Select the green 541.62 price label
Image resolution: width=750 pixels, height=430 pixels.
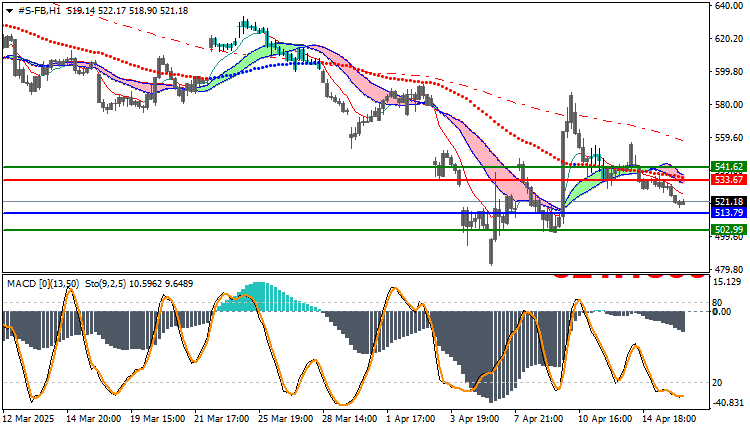[x=728, y=167]
